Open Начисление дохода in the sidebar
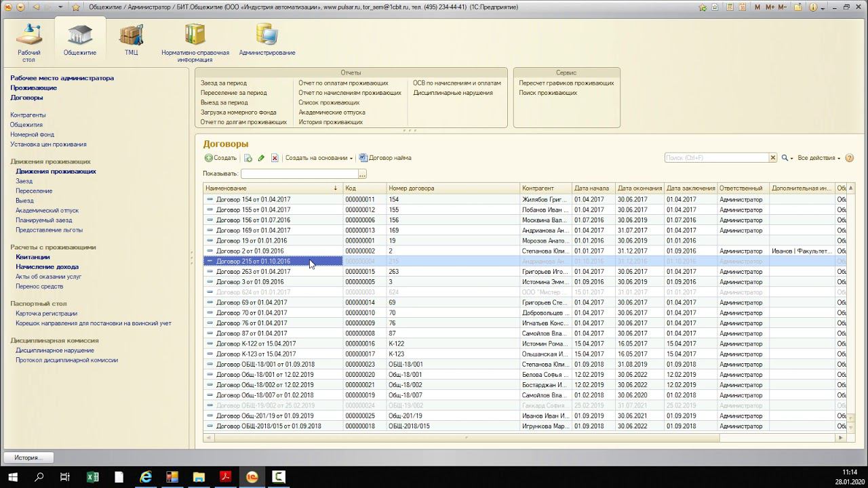The width and height of the screenshot is (868, 488). [47, 267]
